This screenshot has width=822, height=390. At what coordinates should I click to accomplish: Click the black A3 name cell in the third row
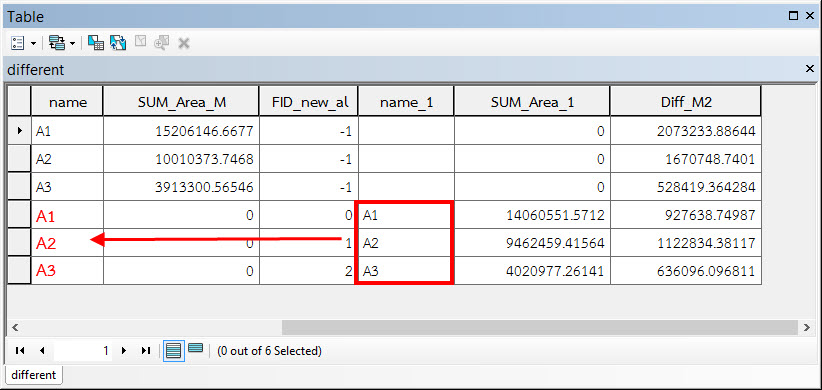coord(67,187)
